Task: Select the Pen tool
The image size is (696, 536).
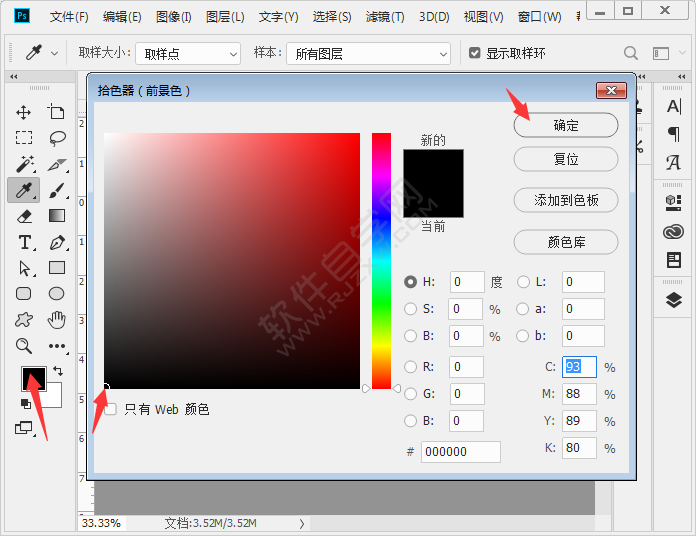Action: (x=57, y=243)
